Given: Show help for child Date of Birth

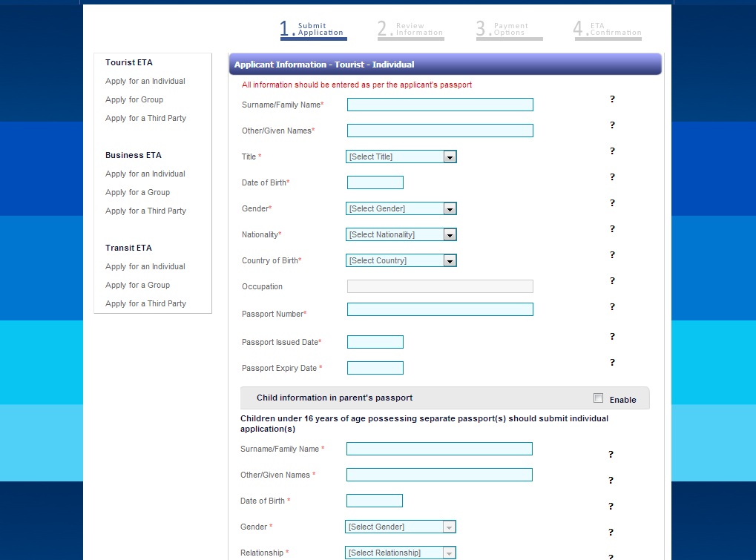Looking at the screenshot, I should coord(611,507).
